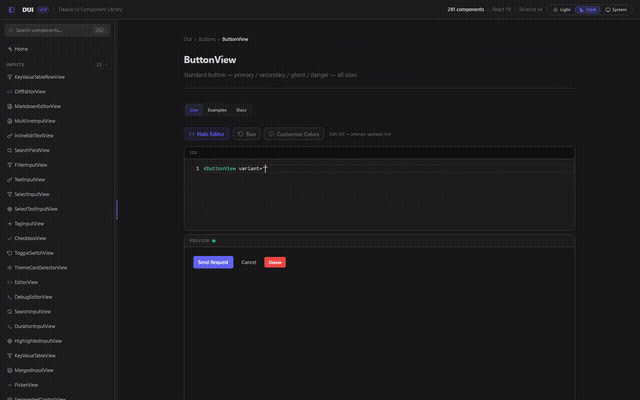Click the Run button
The width and height of the screenshot is (640, 400).
pos(247,134)
